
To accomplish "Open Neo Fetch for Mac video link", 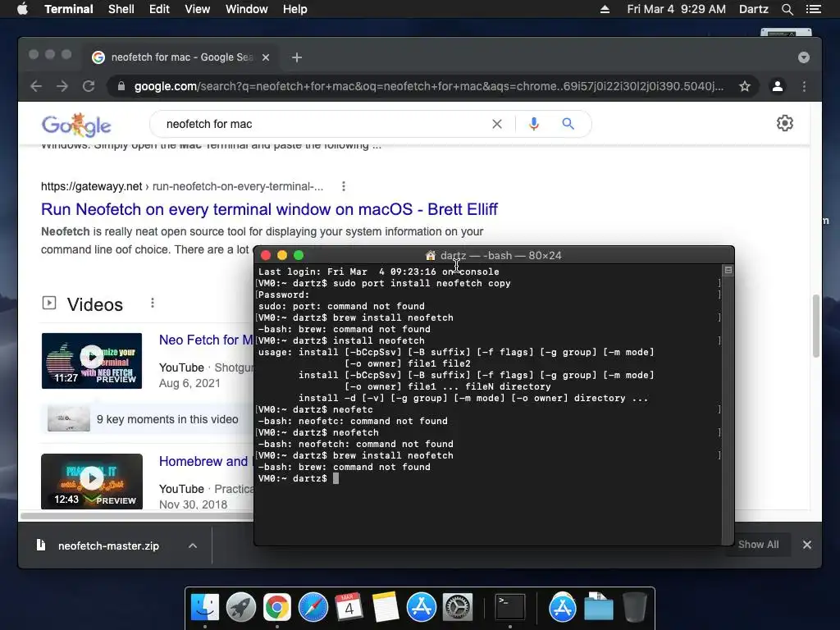I will [206, 340].
